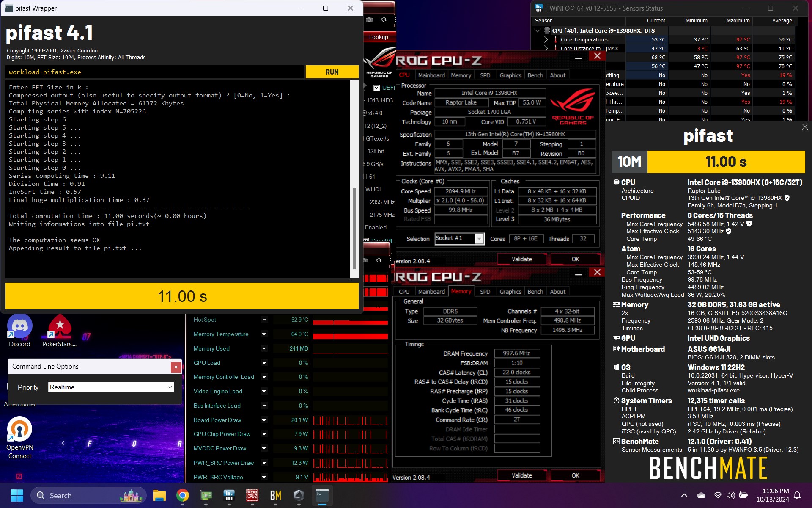Expand Core Temperatures row in HWiNFO
The width and height of the screenshot is (812, 508).
click(546, 39)
